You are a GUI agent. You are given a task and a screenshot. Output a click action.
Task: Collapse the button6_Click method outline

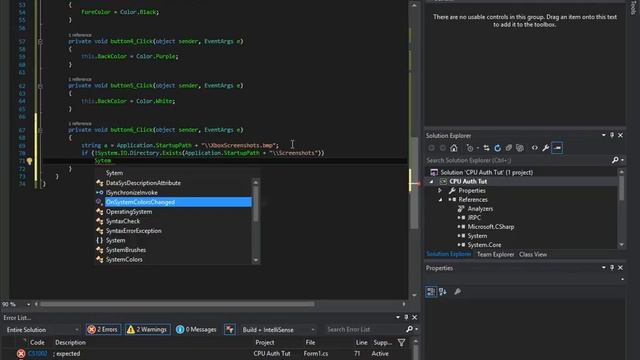(x=40, y=130)
